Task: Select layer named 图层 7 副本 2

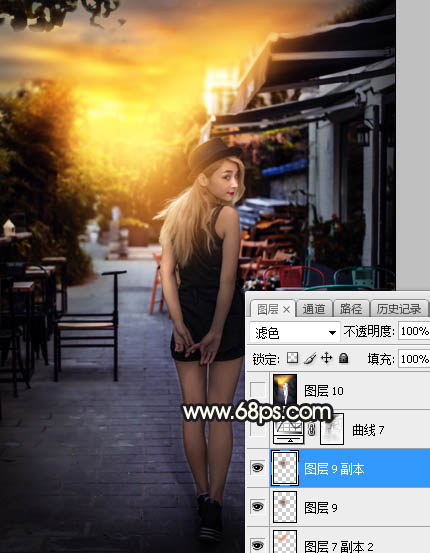Action: click(339, 546)
